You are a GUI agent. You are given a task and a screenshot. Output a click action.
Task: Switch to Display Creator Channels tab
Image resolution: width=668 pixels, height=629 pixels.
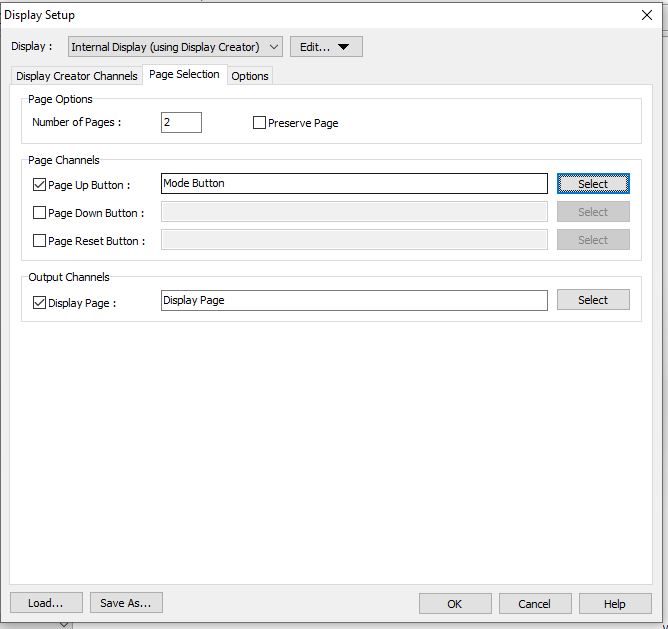[77, 76]
